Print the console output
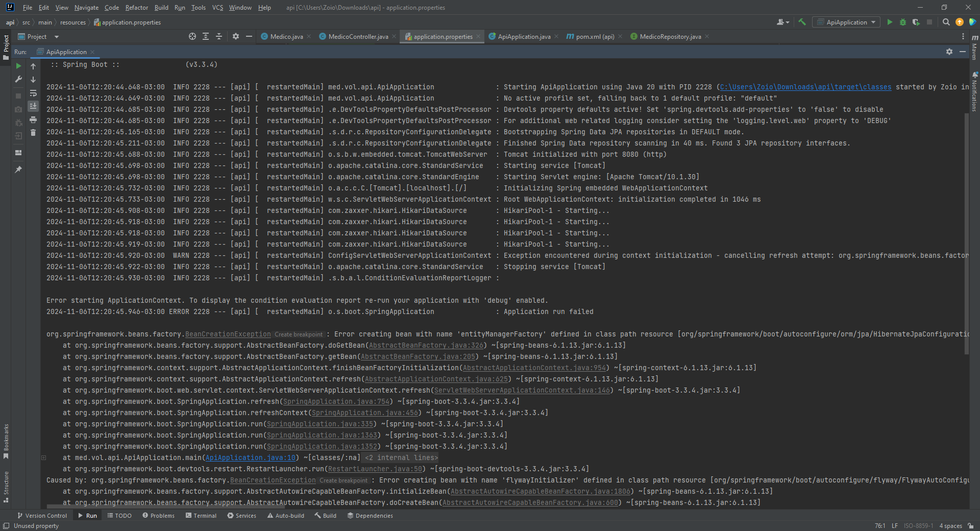 pyautogui.click(x=33, y=119)
